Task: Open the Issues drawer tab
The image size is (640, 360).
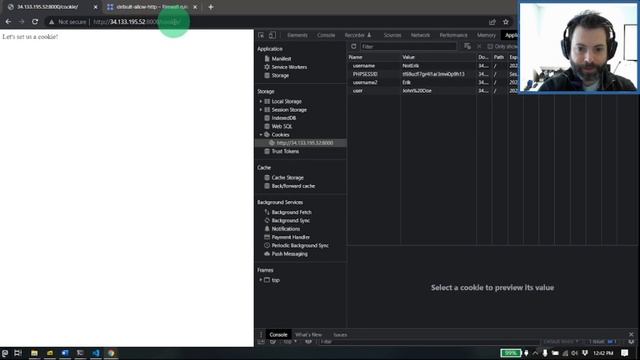Action: pos(340,335)
